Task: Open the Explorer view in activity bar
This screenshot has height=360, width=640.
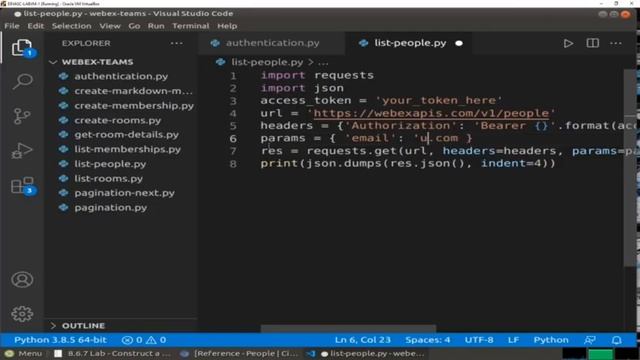Action: point(22,48)
